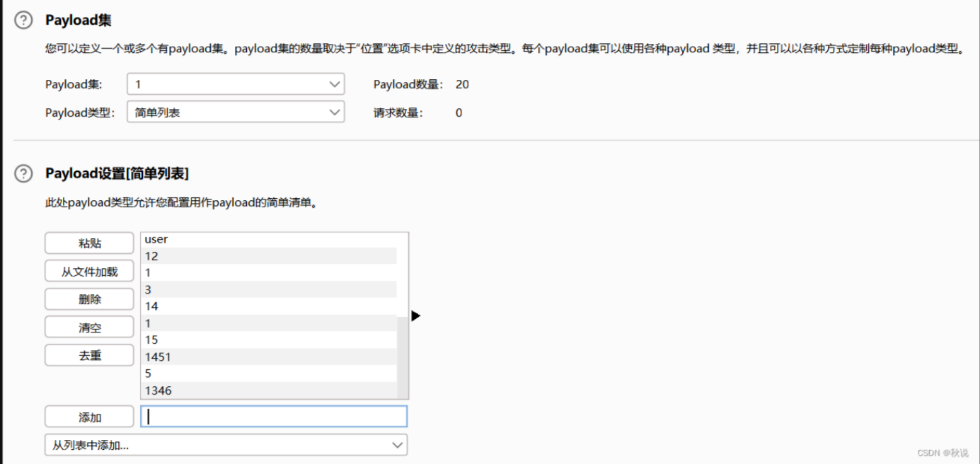Image resolution: width=980 pixels, height=464 pixels.
Task: Open the Payload集 dropdown
Action: point(235,83)
